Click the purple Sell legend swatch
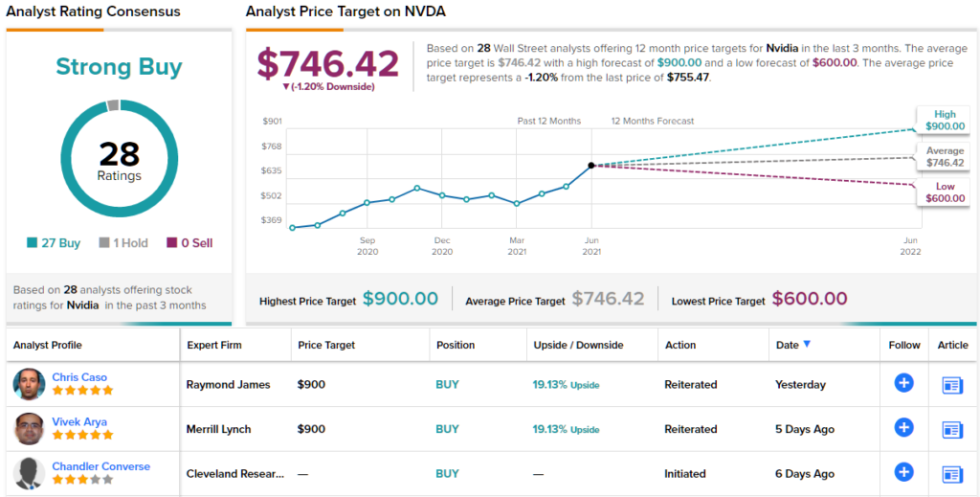 [172, 243]
